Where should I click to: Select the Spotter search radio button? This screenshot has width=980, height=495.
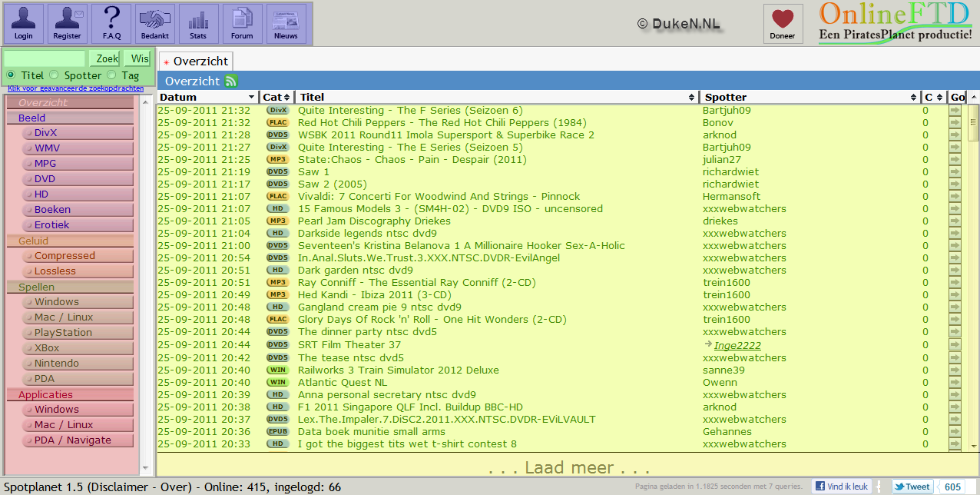[x=54, y=75]
